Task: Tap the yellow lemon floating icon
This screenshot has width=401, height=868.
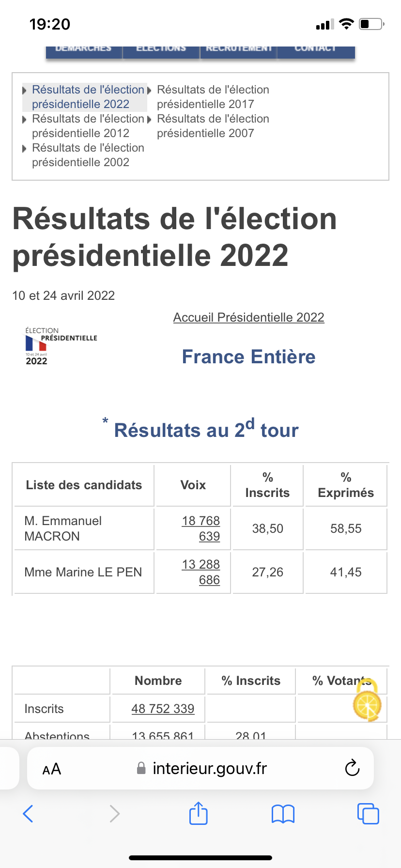Action: (x=367, y=704)
